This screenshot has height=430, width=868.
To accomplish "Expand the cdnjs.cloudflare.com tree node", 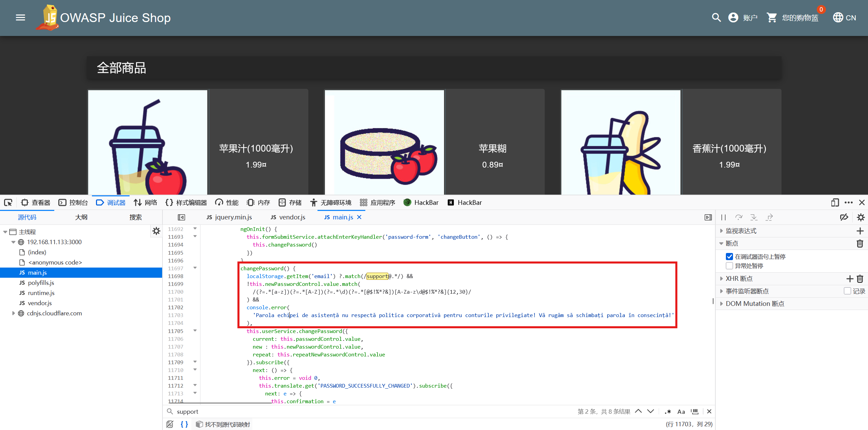I will [14, 313].
